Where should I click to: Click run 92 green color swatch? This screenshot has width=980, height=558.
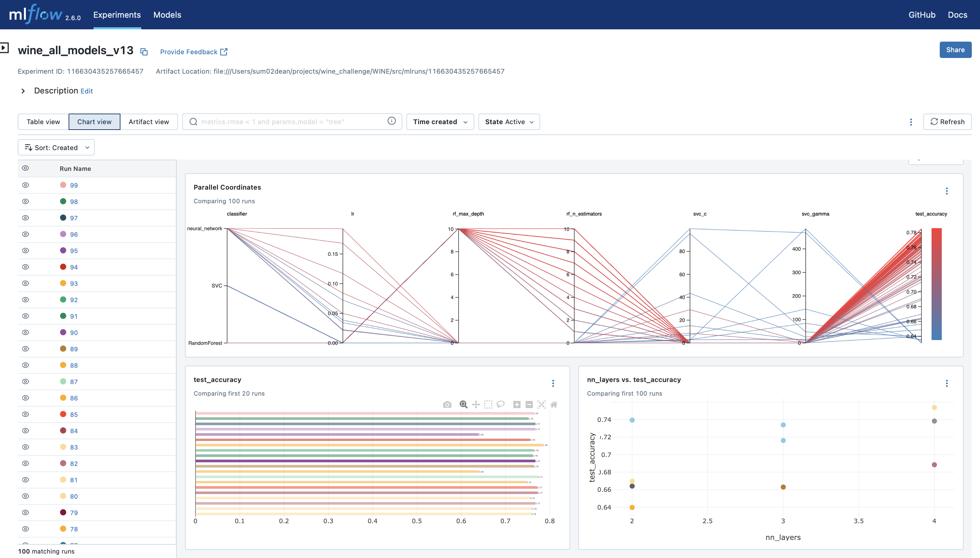[63, 299]
